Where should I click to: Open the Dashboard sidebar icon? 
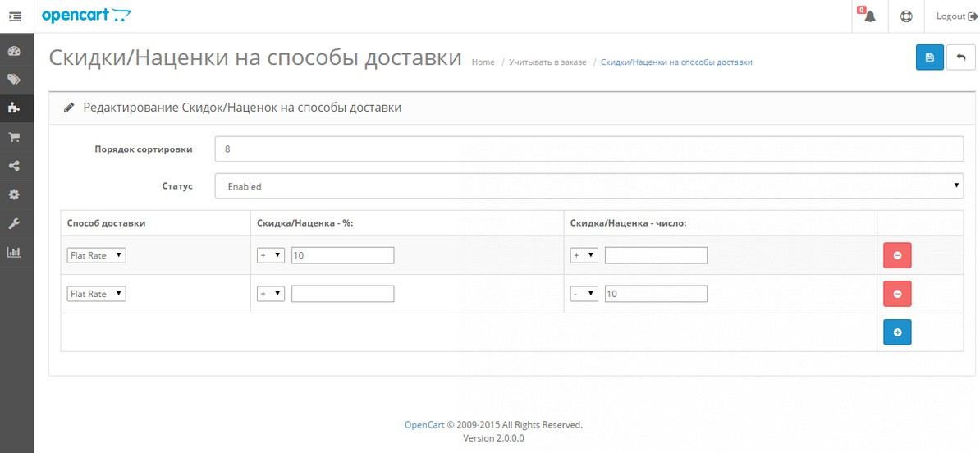point(14,51)
